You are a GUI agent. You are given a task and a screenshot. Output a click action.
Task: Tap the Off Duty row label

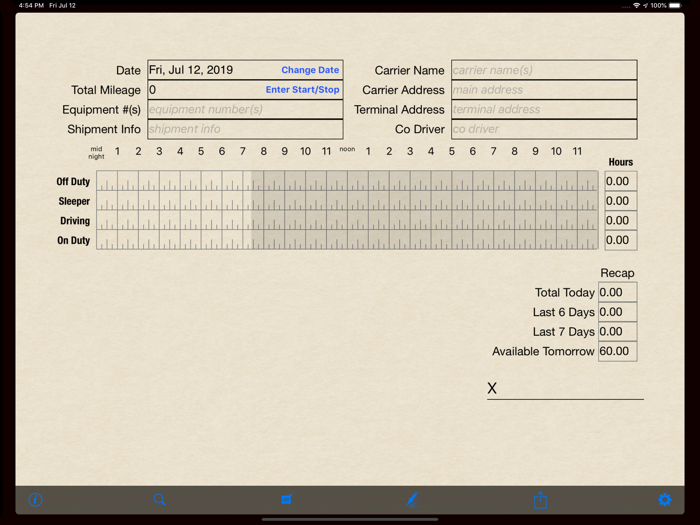[73, 181]
